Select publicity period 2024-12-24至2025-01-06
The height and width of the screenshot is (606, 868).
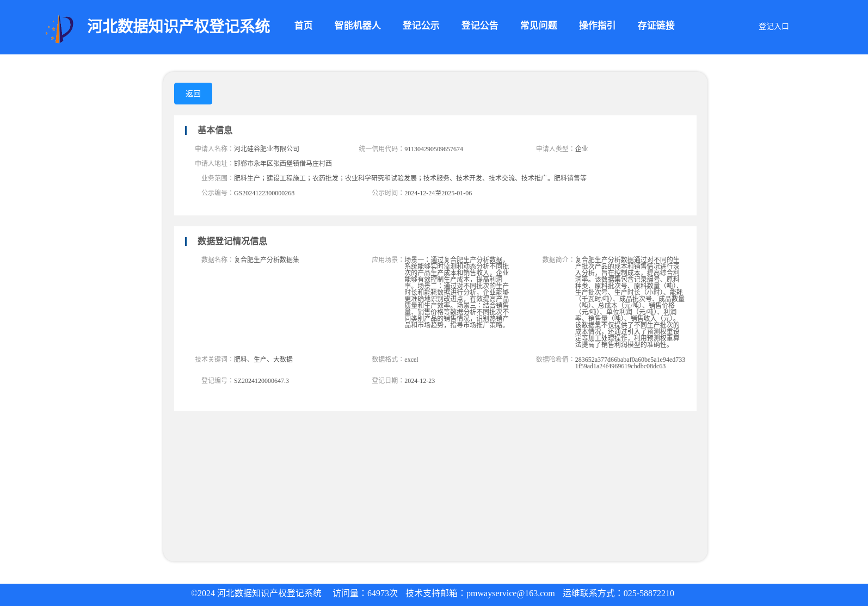[x=438, y=193]
